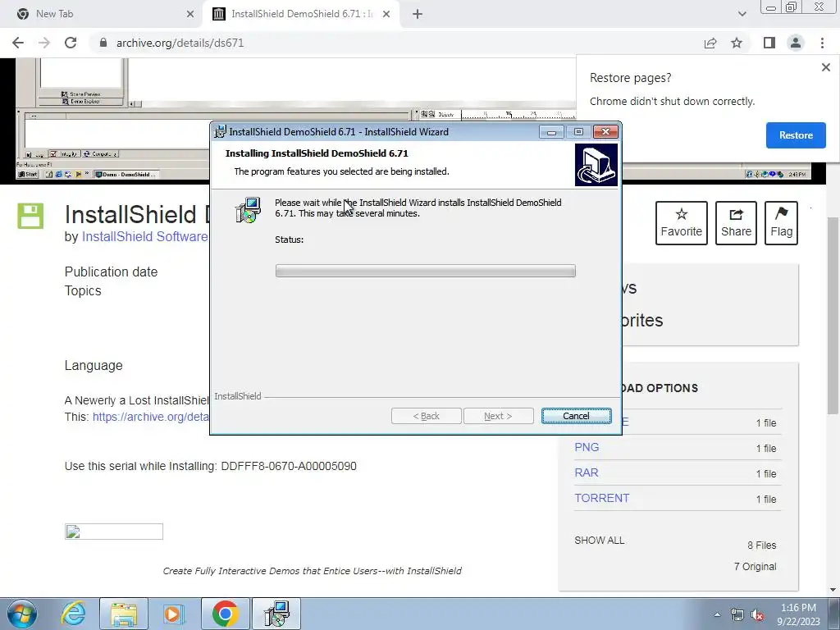Click the address bar URL archive.org/details/ds671
This screenshot has width=840, height=630.
(x=180, y=43)
